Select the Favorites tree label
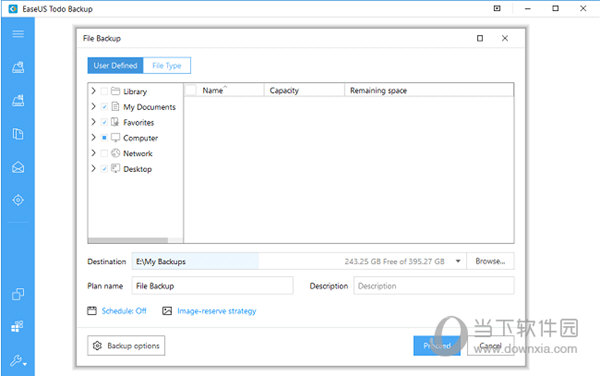Viewport: 600px width, 376px height. coord(139,122)
